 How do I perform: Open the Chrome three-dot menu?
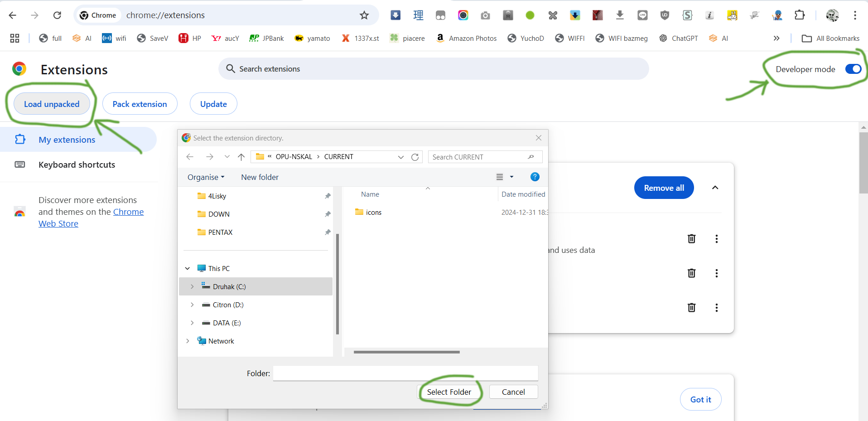click(x=855, y=15)
